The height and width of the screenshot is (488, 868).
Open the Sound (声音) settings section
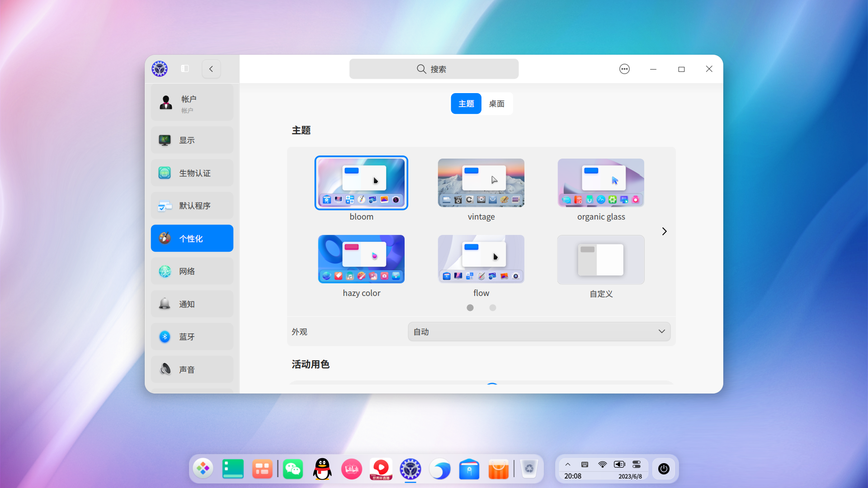coord(192,370)
